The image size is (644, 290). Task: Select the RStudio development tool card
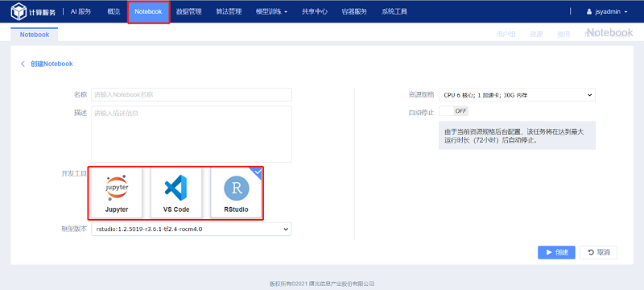(x=236, y=193)
